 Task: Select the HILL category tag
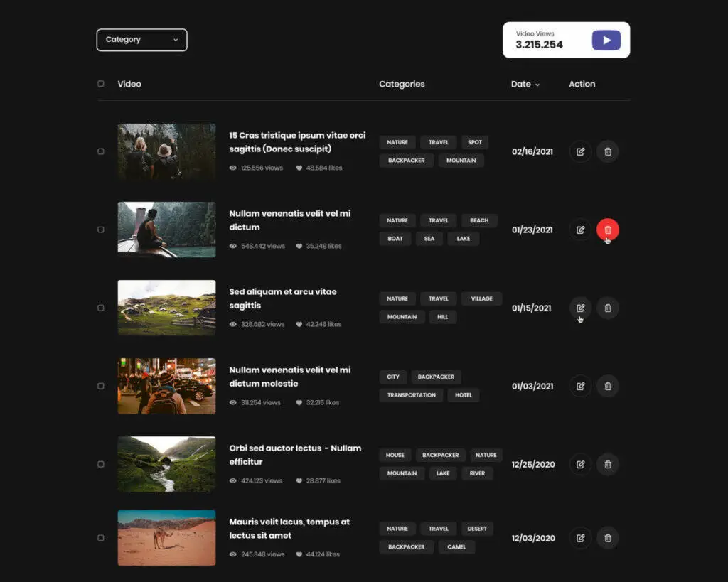[x=442, y=317]
